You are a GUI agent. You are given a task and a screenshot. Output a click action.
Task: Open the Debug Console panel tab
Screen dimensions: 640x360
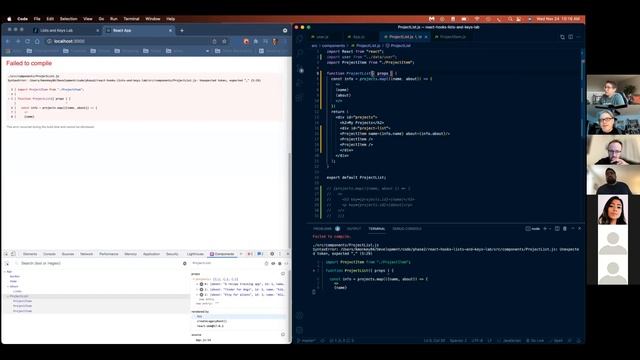[x=407, y=229]
